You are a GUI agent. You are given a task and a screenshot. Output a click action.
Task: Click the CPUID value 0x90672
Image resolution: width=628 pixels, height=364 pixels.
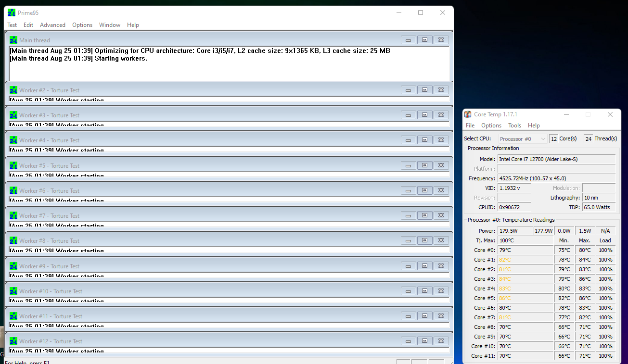[x=514, y=207]
